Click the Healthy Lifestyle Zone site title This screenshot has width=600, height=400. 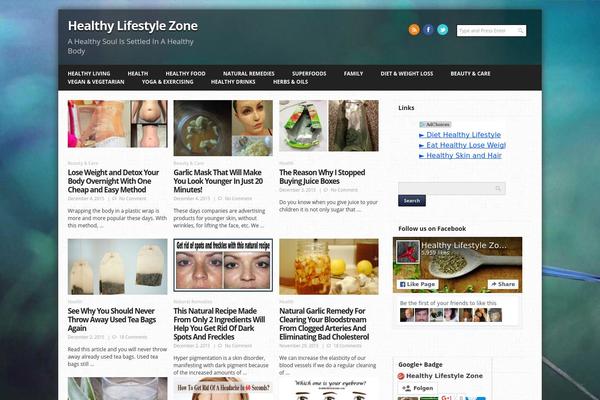tap(133, 26)
